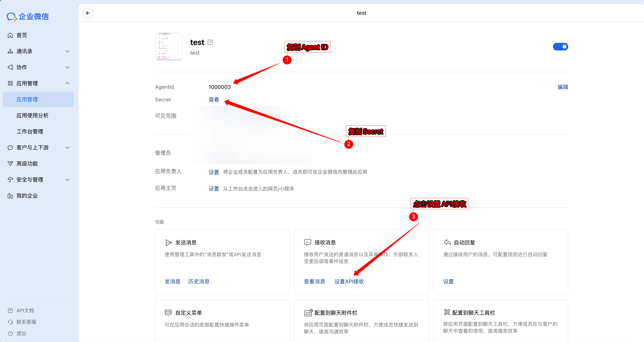This screenshot has height=342, width=644.
Task: Disable the test app toggle switch
Action: pos(560,47)
